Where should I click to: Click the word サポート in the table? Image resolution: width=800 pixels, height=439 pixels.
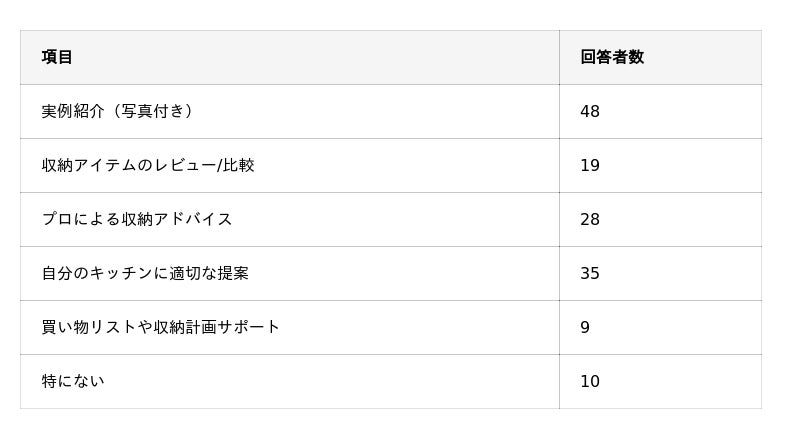[248, 327]
